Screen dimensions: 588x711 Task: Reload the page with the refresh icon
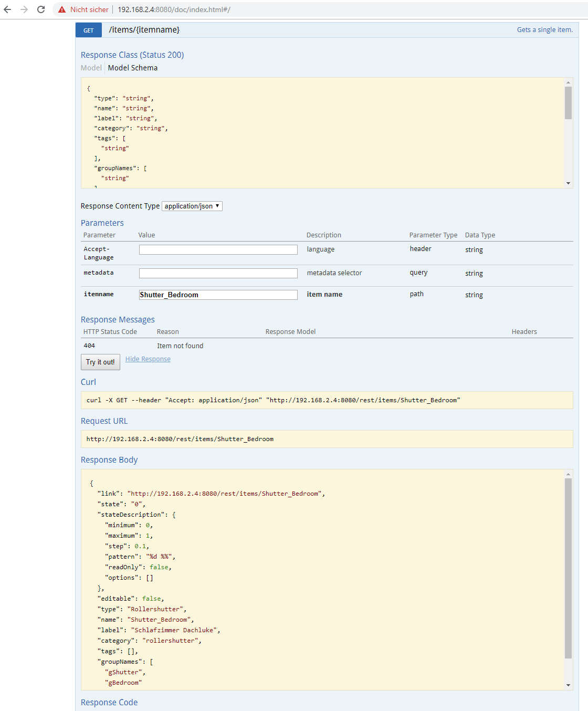point(41,9)
